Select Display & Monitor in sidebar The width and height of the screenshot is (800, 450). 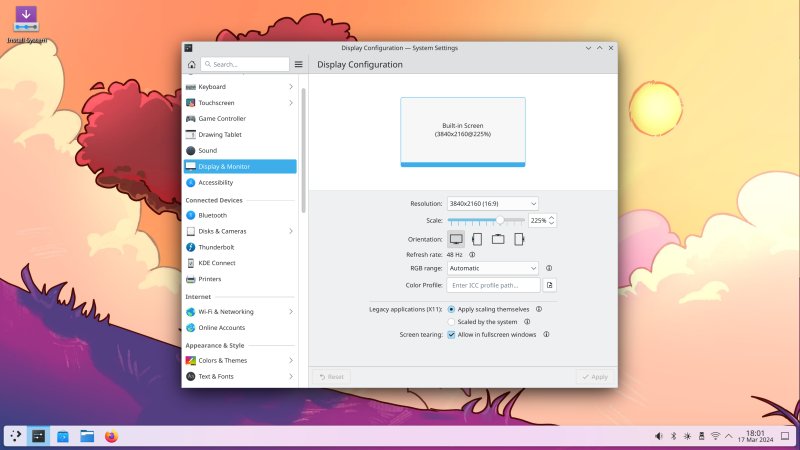pyautogui.click(x=240, y=166)
